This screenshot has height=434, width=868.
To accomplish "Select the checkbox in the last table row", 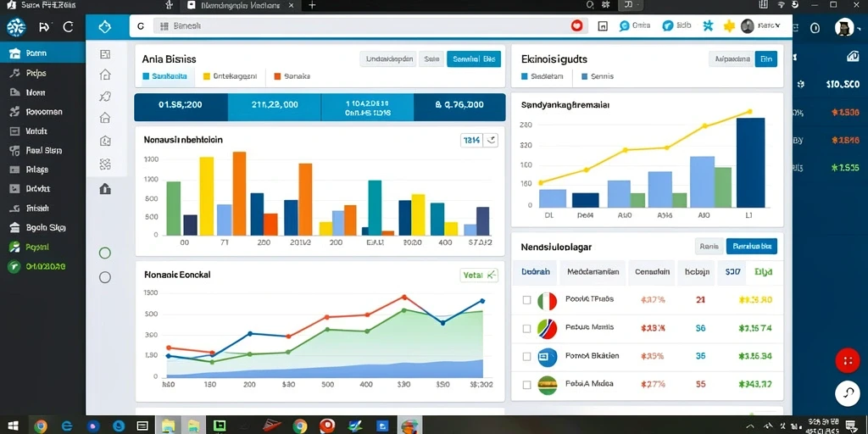I will tap(526, 384).
